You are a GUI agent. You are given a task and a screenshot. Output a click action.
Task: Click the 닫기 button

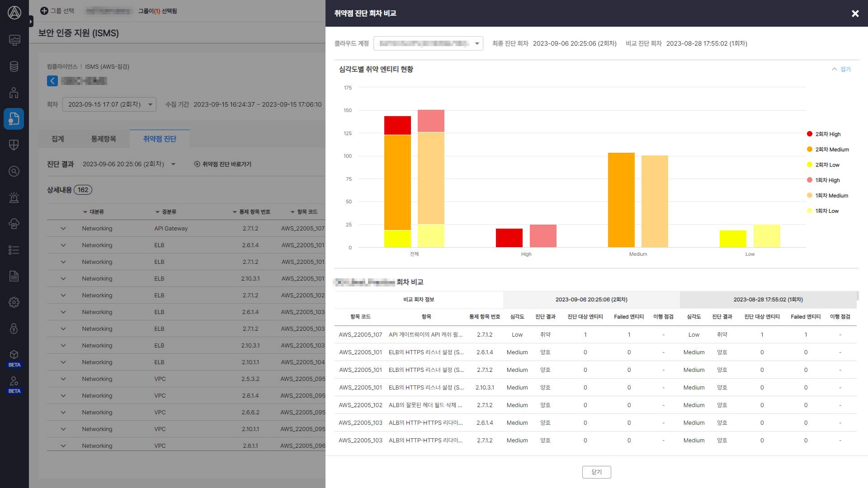[596, 472]
